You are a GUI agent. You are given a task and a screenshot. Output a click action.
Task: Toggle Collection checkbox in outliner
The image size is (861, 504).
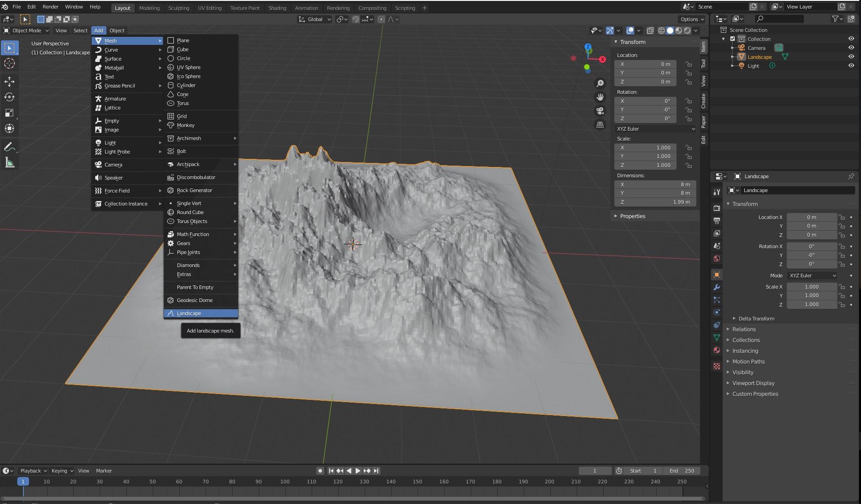pyautogui.click(x=733, y=39)
